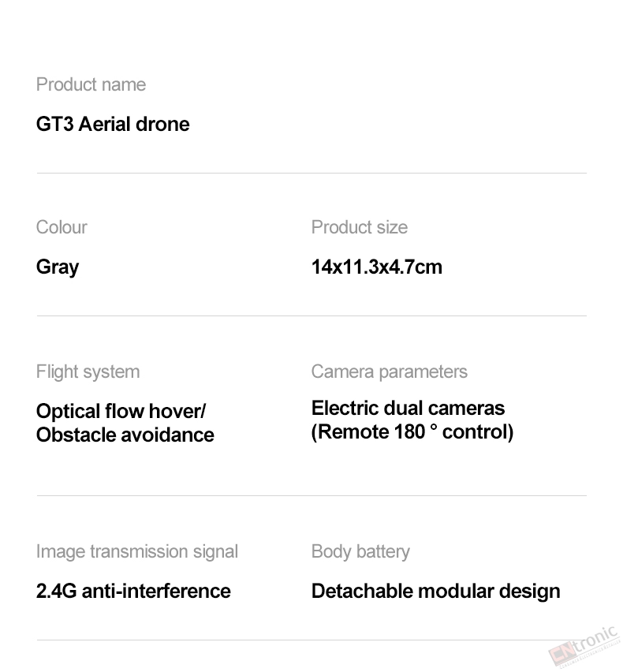Image resolution: width=623 pixels, height=672 pixels.
Task: Select the 'Colour' label
Action: (x=62, y=227)
